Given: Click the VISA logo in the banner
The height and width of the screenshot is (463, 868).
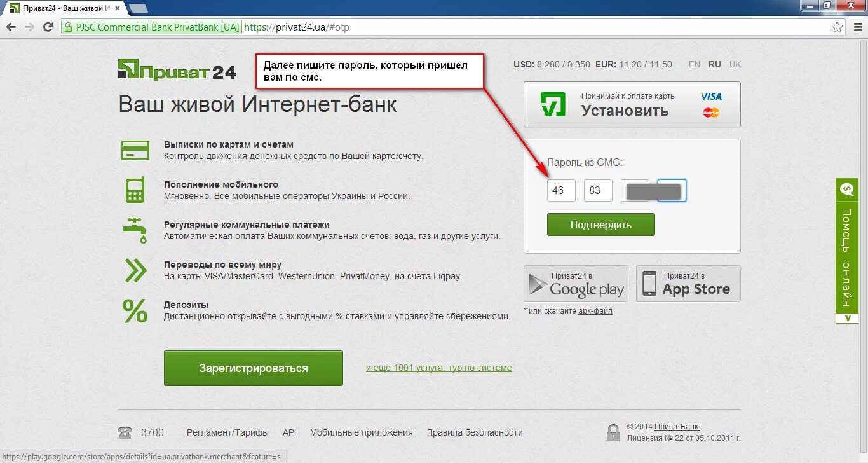Looking at the screenshot, I should coord(711,96).
